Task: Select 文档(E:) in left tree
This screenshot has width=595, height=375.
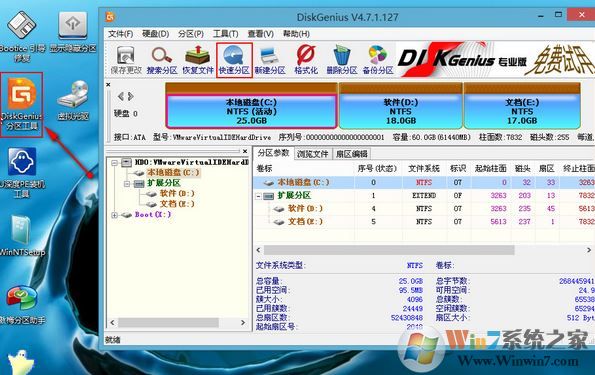Action: [x=177, y=204]
